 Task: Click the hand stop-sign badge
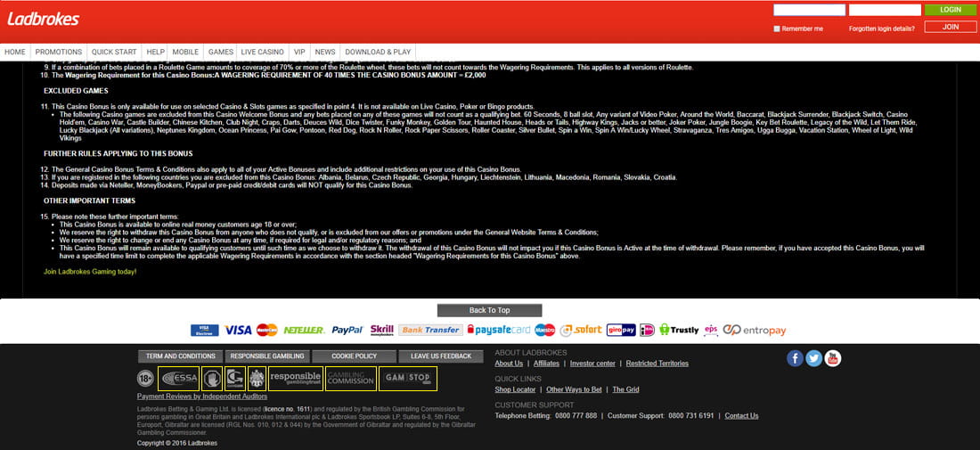point(212,379)
